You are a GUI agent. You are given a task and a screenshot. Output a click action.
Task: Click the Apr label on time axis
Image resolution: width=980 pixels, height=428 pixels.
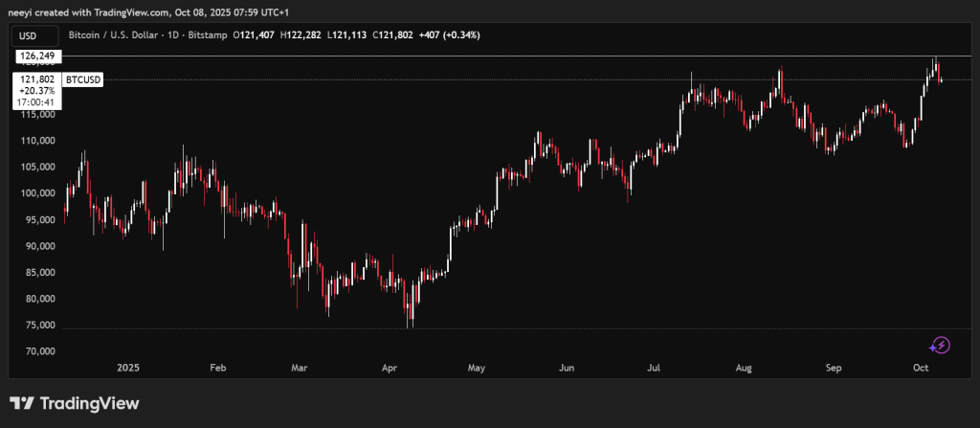point(390,368)
